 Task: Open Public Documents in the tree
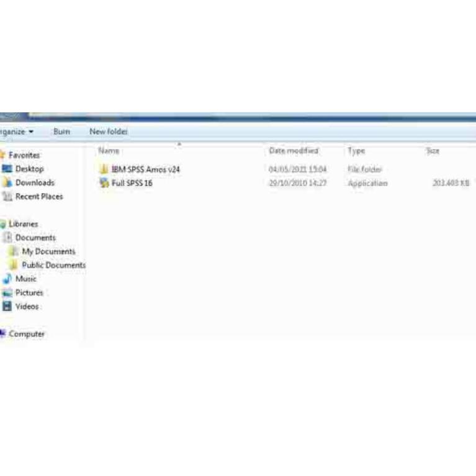pos(54,265)
